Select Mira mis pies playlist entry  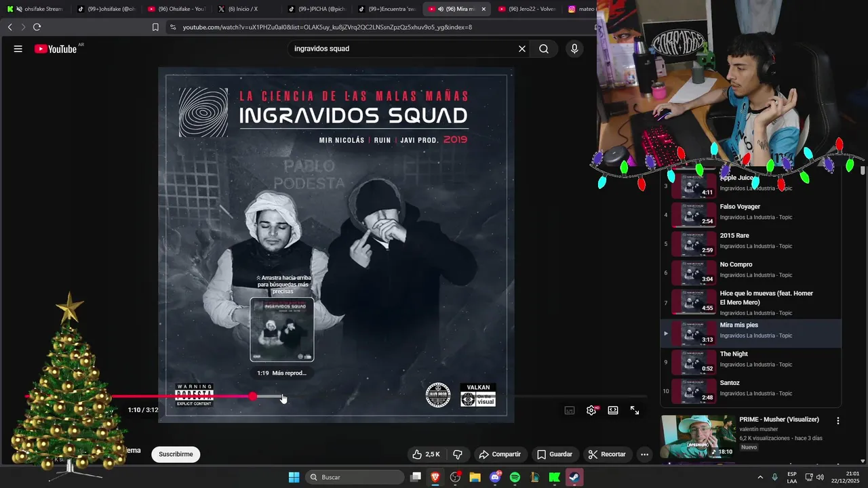tap(751, 333)
